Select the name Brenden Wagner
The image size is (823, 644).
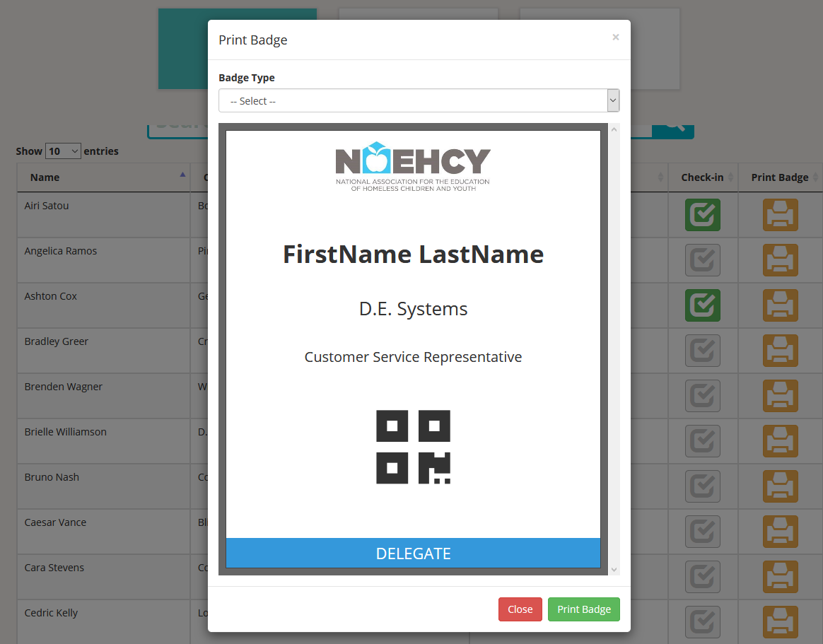coord(63,387)
